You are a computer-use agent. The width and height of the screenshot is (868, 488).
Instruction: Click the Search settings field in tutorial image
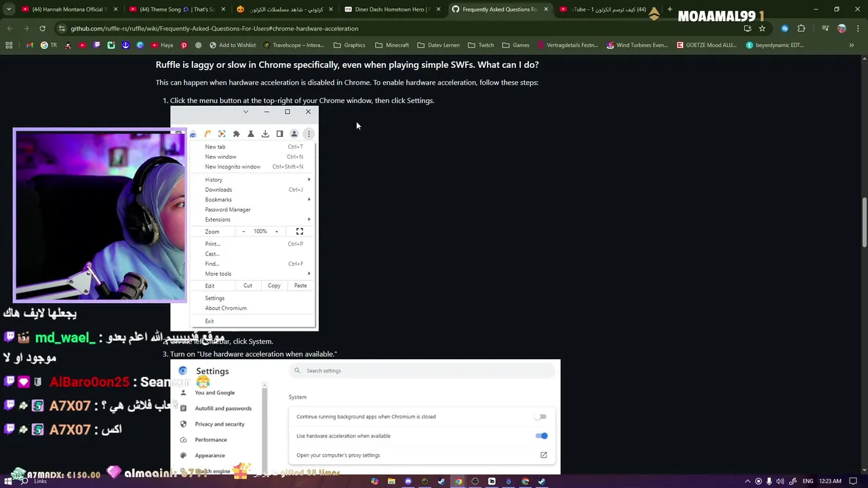[x=423, y=371]
